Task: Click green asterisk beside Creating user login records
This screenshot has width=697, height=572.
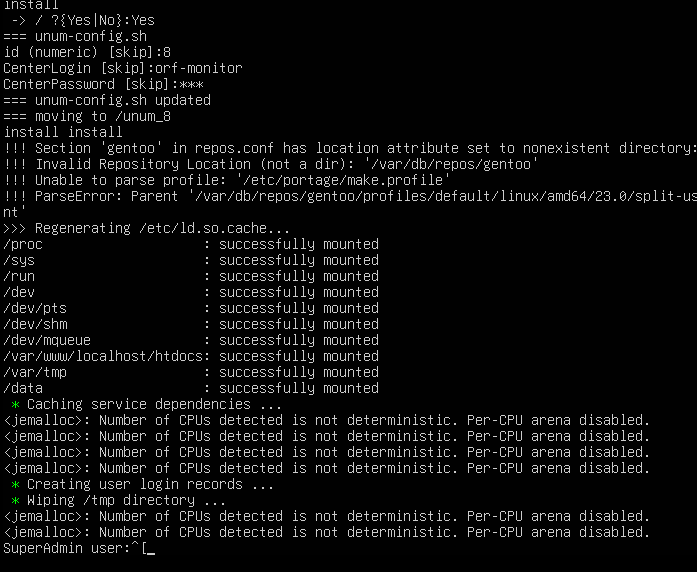Action: [15, 484]
